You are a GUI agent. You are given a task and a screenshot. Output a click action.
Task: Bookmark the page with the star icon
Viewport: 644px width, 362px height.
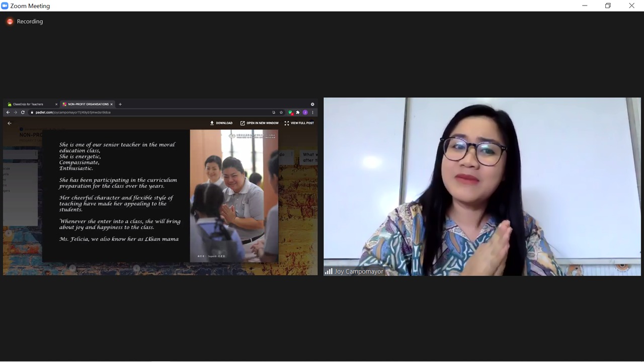tap(281, 112)
